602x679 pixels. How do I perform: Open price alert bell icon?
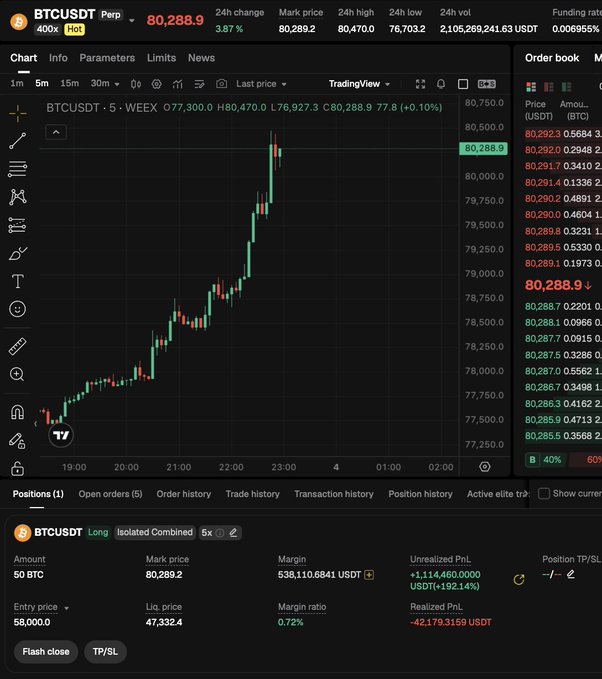click(x=441, y=84)
